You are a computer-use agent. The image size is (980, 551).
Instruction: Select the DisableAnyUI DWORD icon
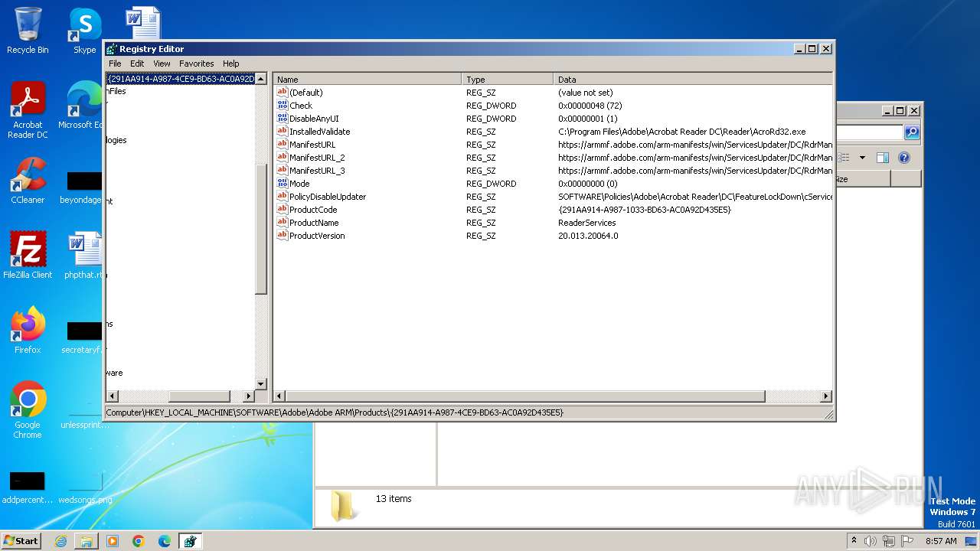282,119
